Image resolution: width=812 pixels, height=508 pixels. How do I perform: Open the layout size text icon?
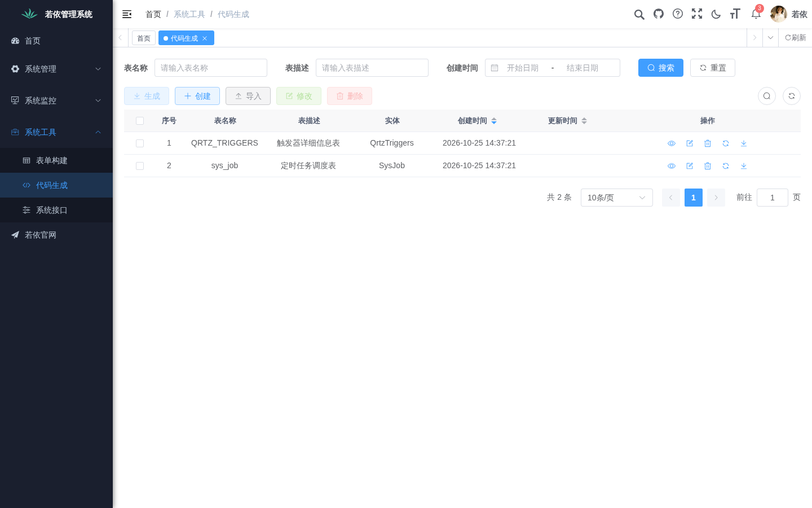(x=735, y=14)
